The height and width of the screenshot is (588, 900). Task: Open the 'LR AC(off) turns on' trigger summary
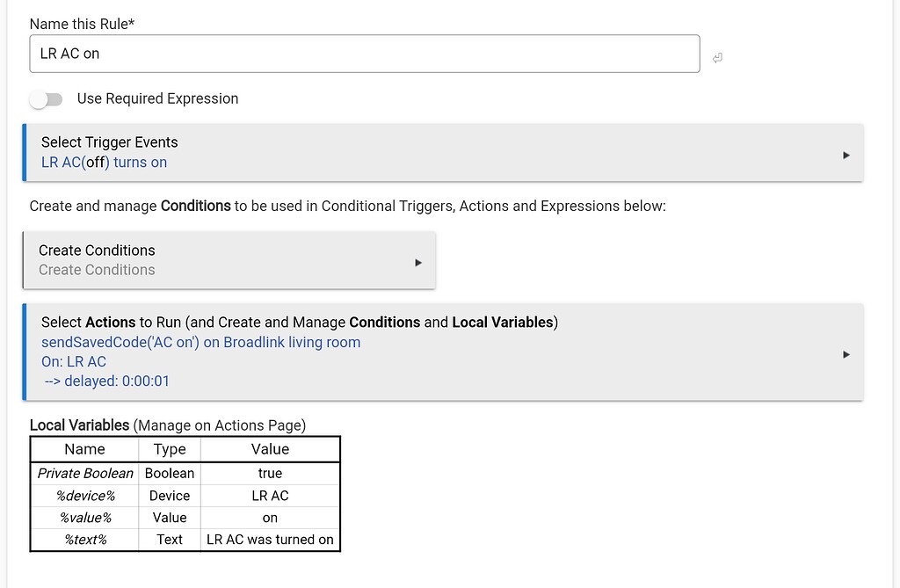coord(104,163)
